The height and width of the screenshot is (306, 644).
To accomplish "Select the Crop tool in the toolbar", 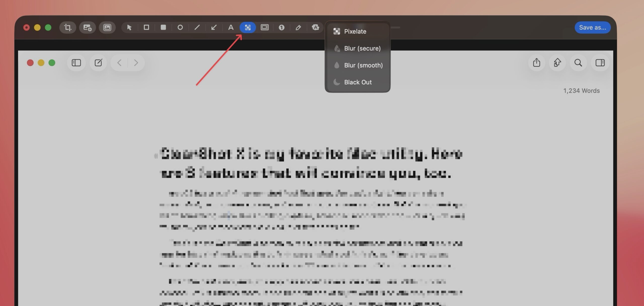I will [x=68, y=27].
